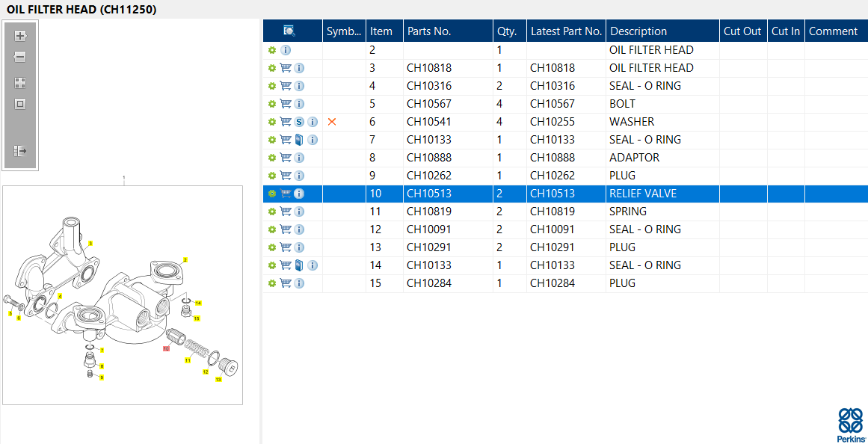
Task: Zoom in on the parts diagram
Action: tap(20, 36)
